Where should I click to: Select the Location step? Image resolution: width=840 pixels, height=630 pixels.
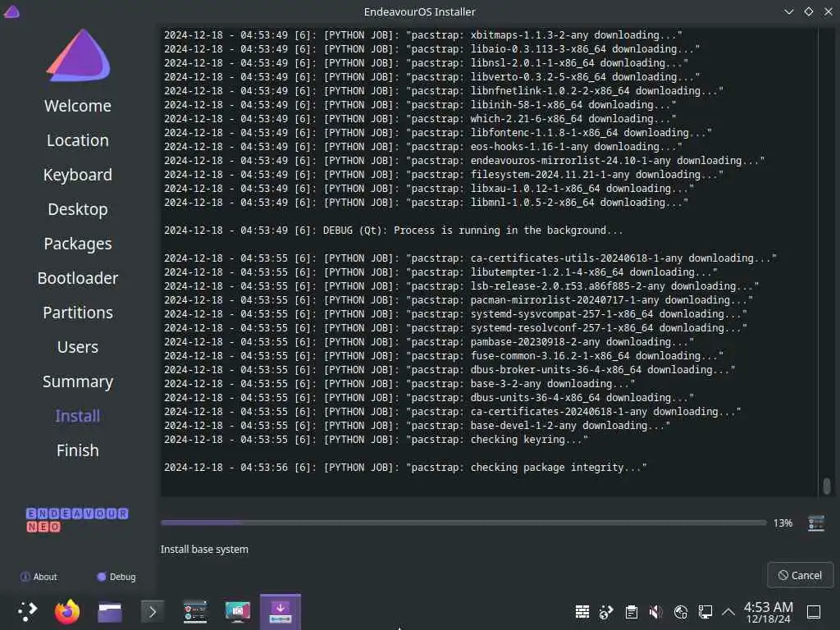click(78, 140)
